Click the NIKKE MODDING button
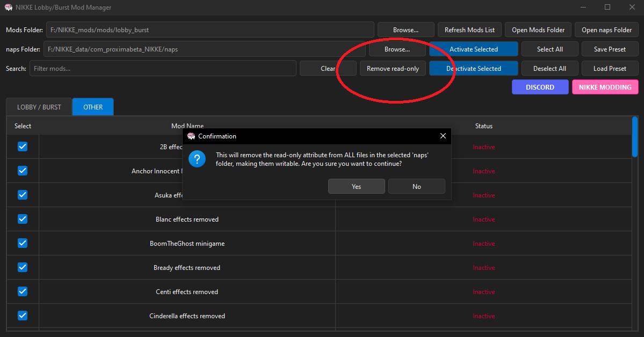 [x=605, y=86]
